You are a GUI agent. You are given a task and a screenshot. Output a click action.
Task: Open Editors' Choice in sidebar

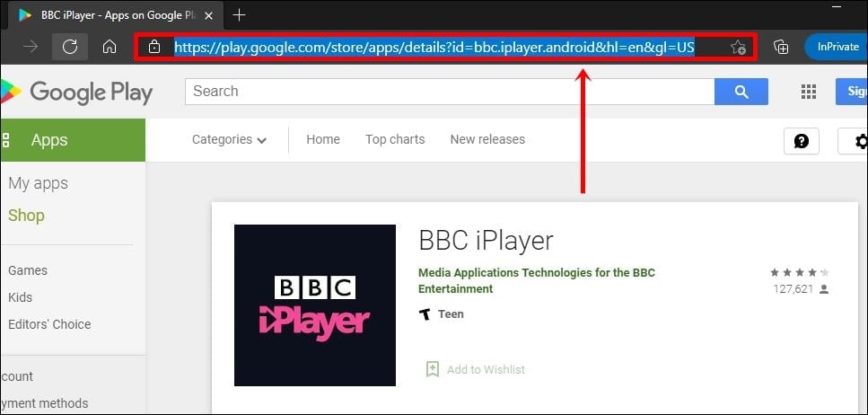49,324
